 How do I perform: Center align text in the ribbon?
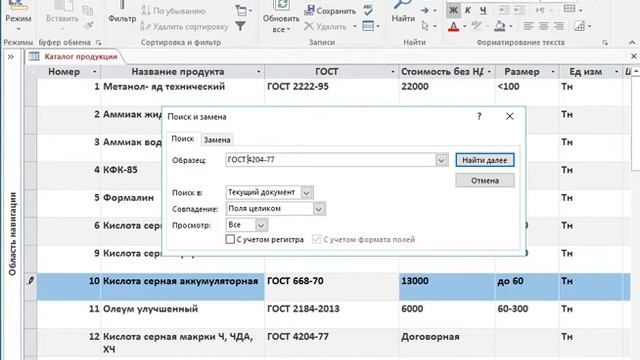point(543,26)
